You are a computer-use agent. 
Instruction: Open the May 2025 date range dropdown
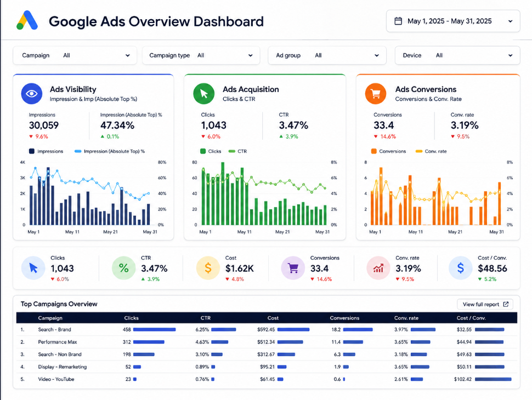coord(453,21)
